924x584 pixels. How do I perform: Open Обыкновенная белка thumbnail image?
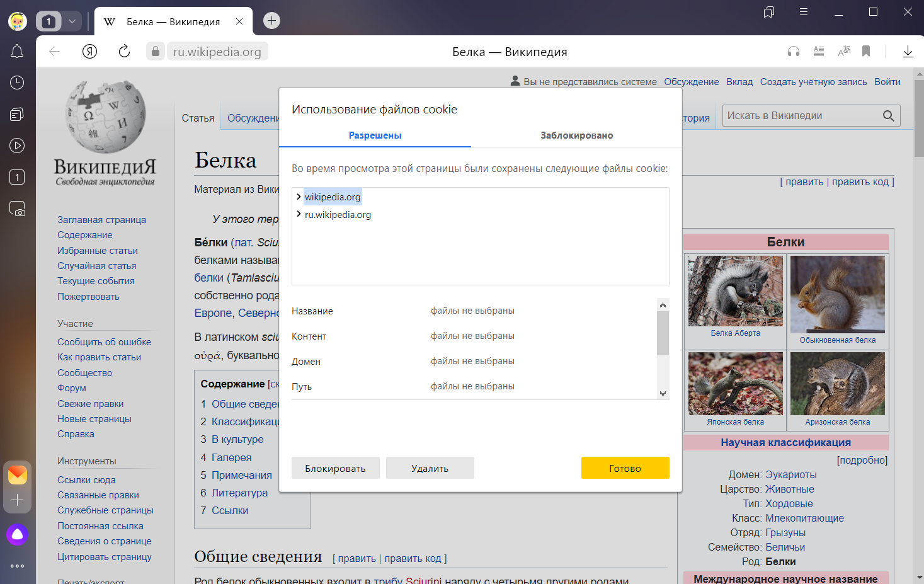(838, 294)
